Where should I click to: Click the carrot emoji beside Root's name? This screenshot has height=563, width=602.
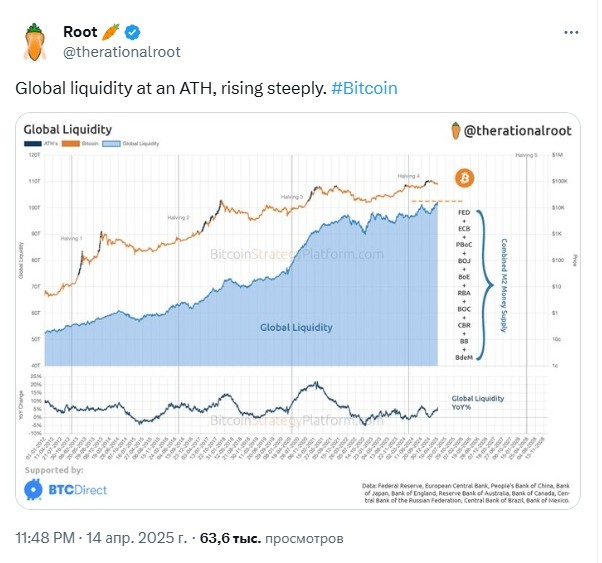point(111,32)
